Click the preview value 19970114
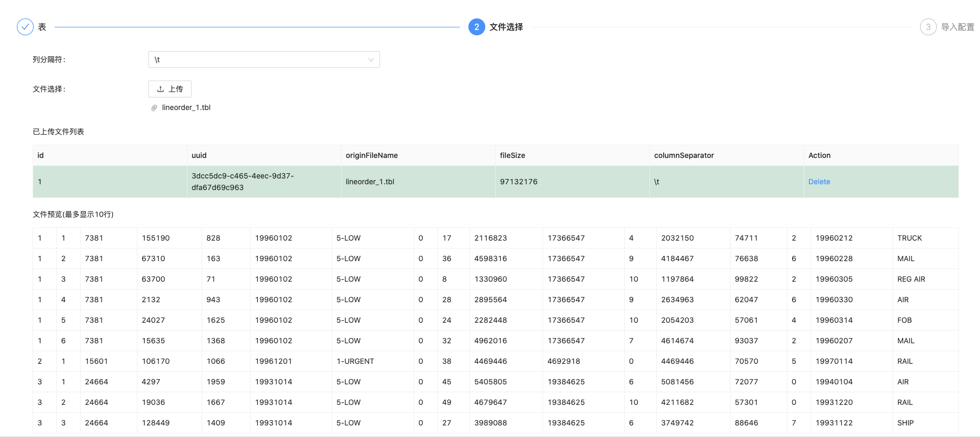Viewport: 980px width, 437px height. [834, 361]
